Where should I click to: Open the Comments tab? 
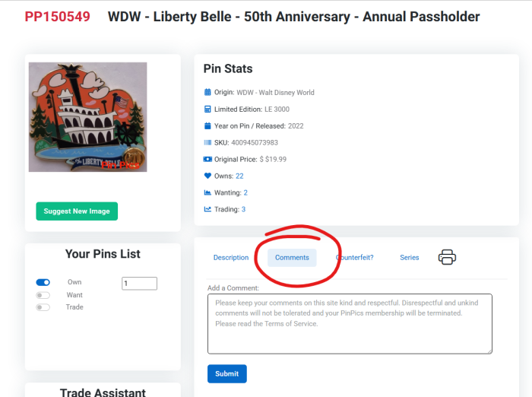[x=292, y=258]
